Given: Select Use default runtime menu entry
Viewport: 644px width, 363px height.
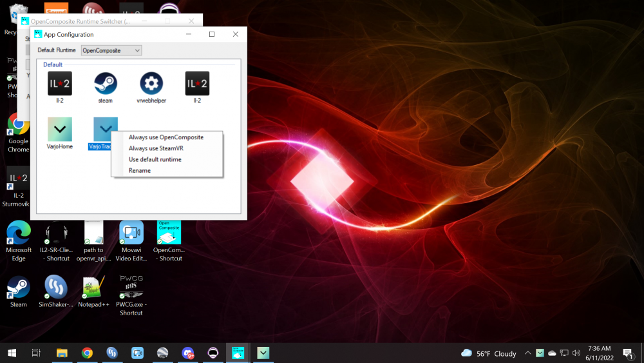Looking at the screenshot, I should point(155,159).
